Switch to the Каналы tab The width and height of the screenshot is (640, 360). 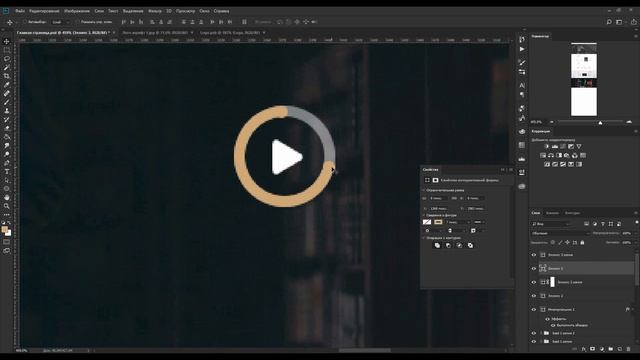tap(552, 213)
